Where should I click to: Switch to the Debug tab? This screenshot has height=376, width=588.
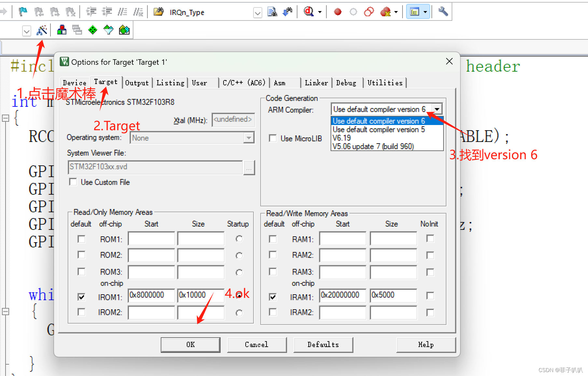(x=346, y=83)
